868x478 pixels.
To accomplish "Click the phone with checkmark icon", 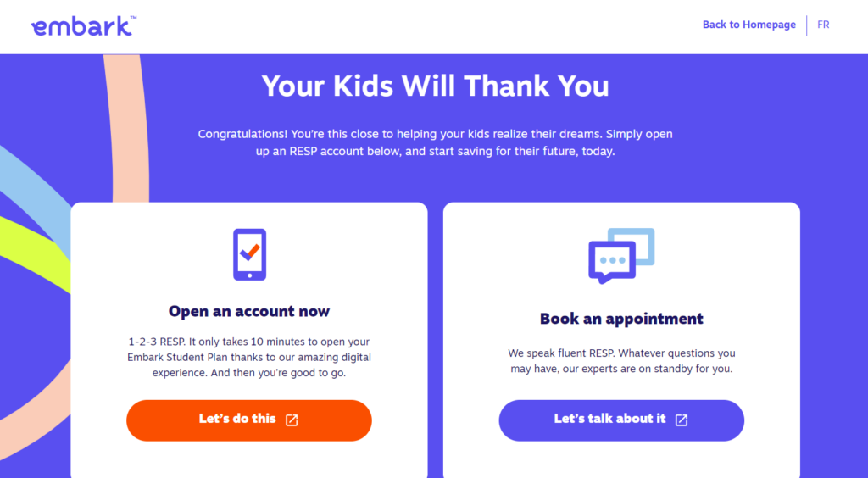I will pos(249,254).
